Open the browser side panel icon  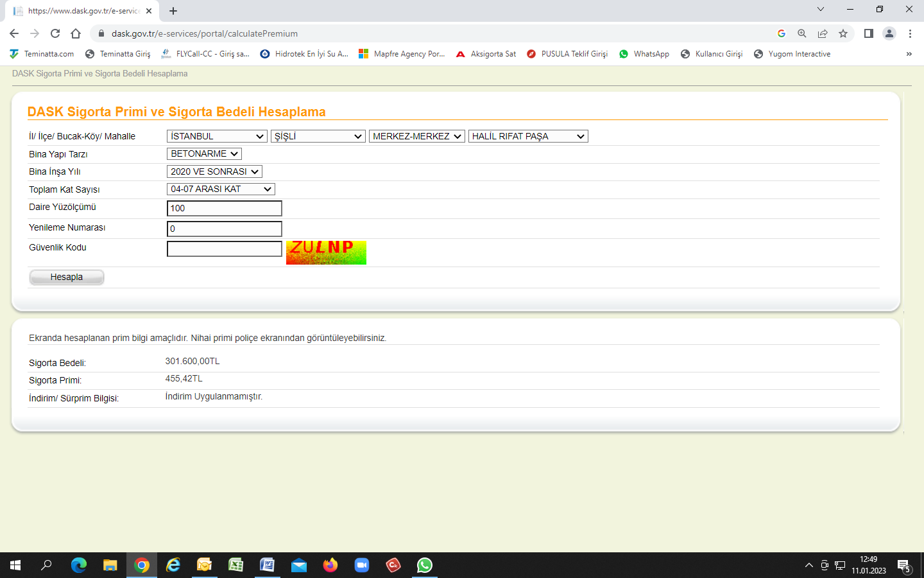coord(868,33)
